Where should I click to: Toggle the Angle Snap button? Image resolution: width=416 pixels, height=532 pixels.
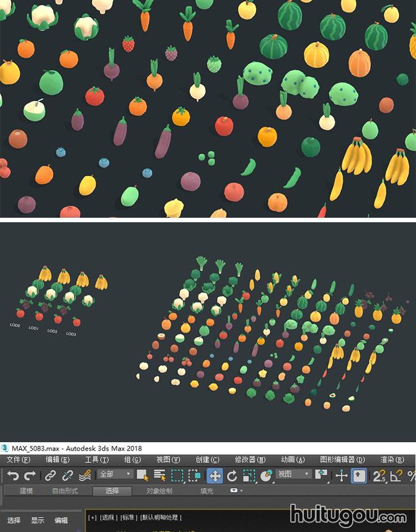pyautogui.click(x=396, y=475)
